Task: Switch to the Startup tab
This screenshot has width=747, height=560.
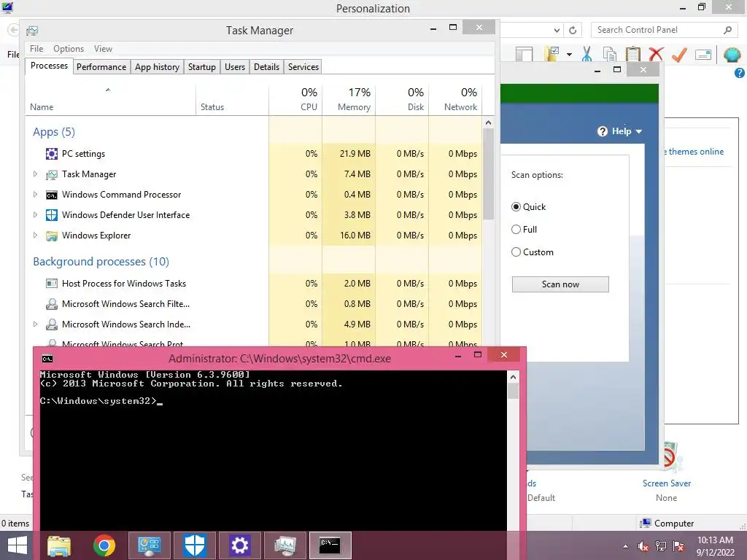Action: coord(201,67)
